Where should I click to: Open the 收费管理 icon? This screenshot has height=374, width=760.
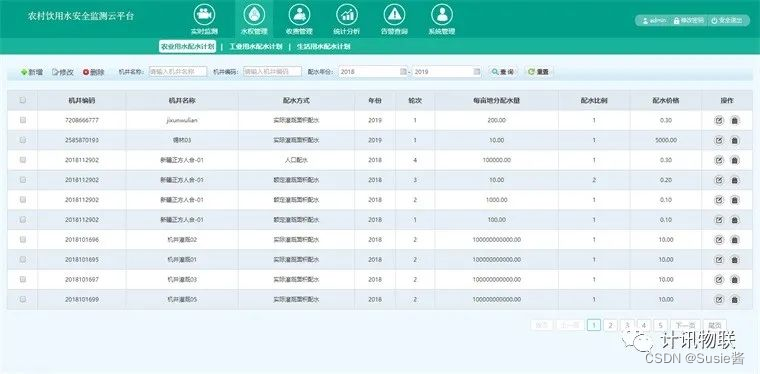pos(299,15)
